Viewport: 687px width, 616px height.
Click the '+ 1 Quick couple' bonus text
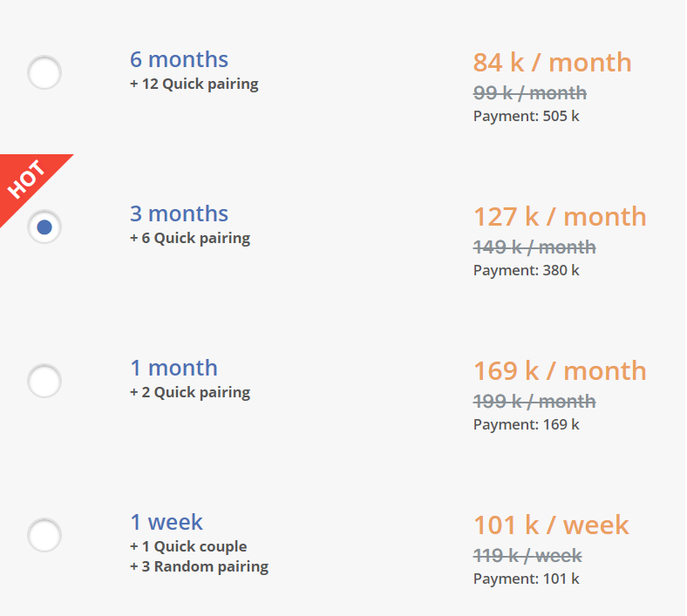[x=188, y=546]
